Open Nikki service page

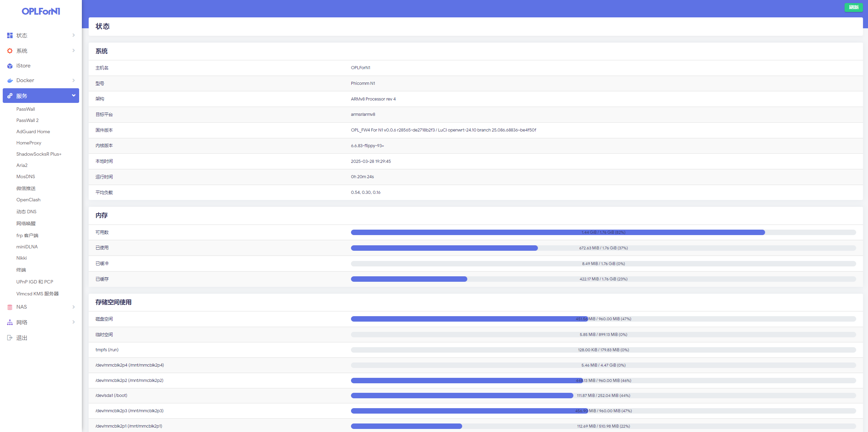[x=21, y=258]
